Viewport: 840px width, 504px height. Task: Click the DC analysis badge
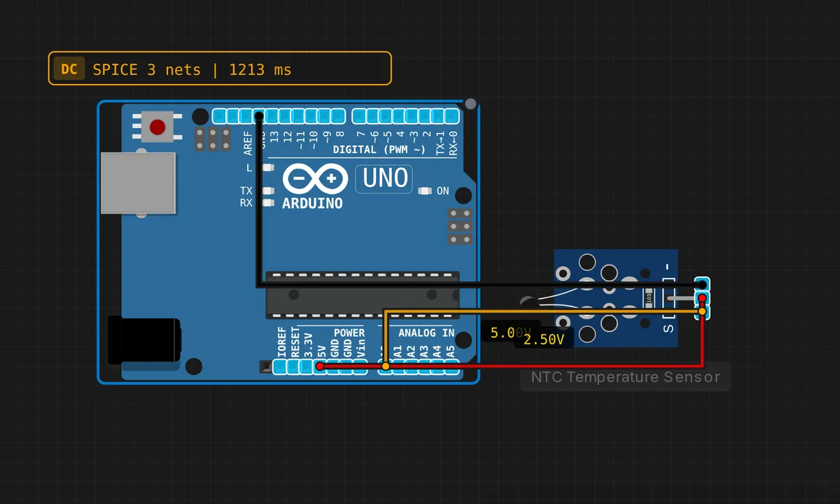69,69
